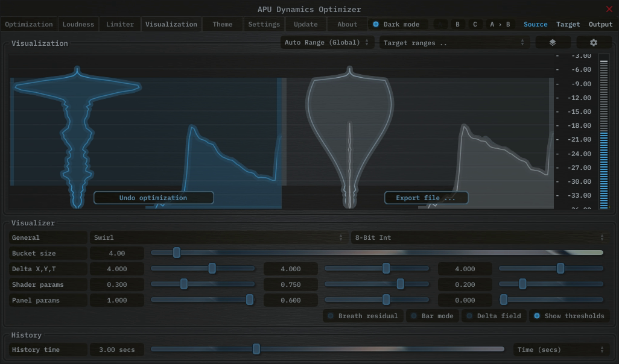Viewport: 619px width, 364px height.
Task: Disable Show thresholds toggle
Action: click(x=568, y=316)
